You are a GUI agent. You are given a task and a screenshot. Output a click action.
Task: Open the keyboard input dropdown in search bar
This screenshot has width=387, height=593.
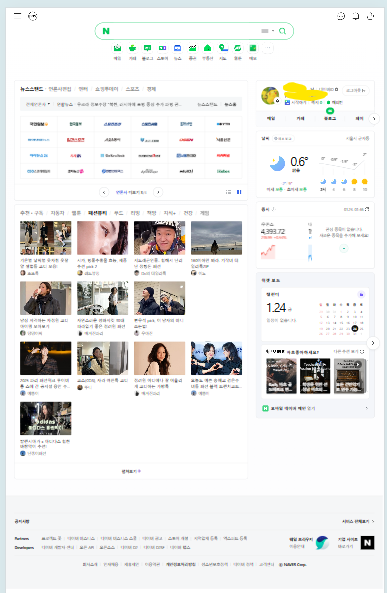[x=267, y=31]
